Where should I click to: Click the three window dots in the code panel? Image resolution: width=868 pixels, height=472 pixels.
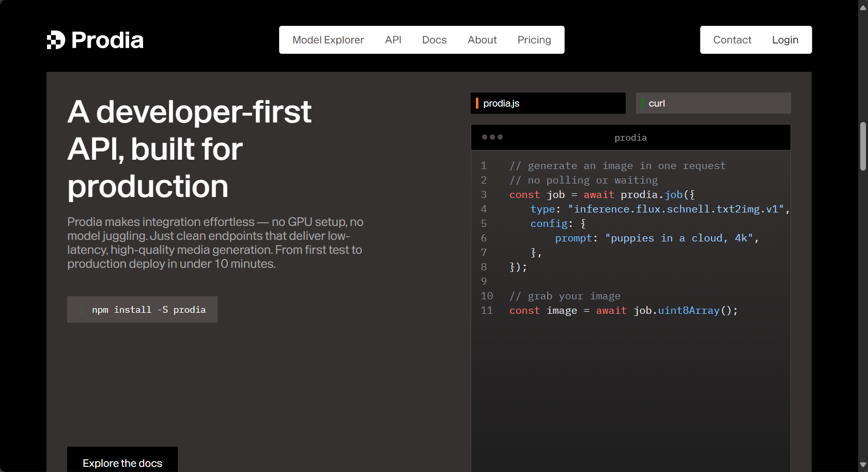(492, 137)
